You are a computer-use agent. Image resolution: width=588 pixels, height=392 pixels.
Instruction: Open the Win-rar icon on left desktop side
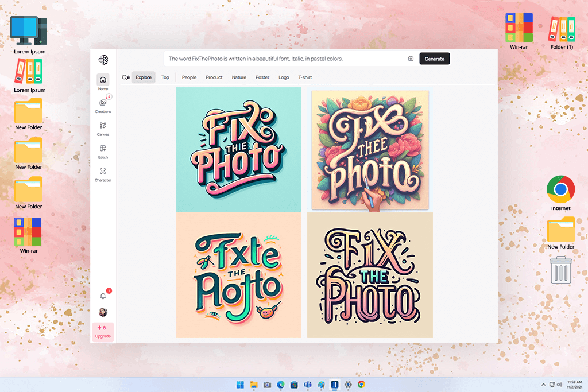(x=29, y=235)
